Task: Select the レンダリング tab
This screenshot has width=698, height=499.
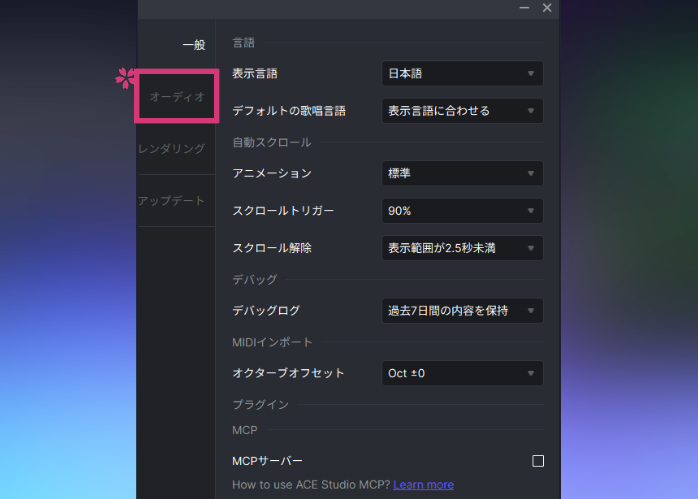Action: click(x=172, y=149)
